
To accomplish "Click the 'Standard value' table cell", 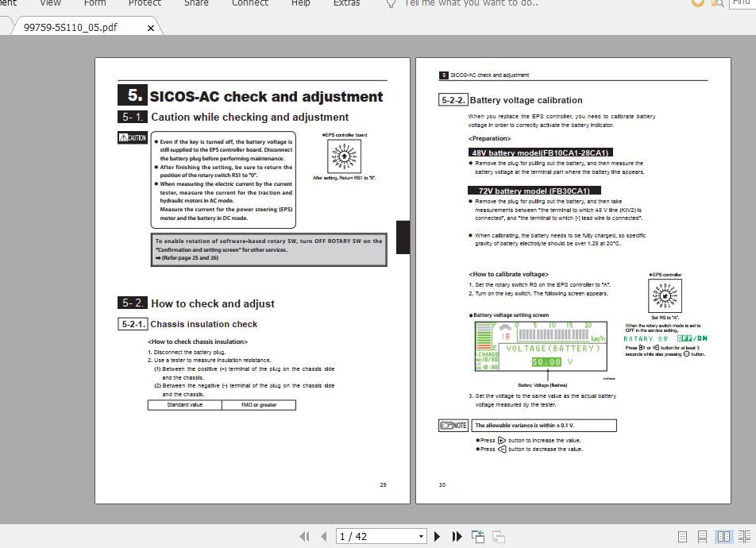I will [185, 405].
